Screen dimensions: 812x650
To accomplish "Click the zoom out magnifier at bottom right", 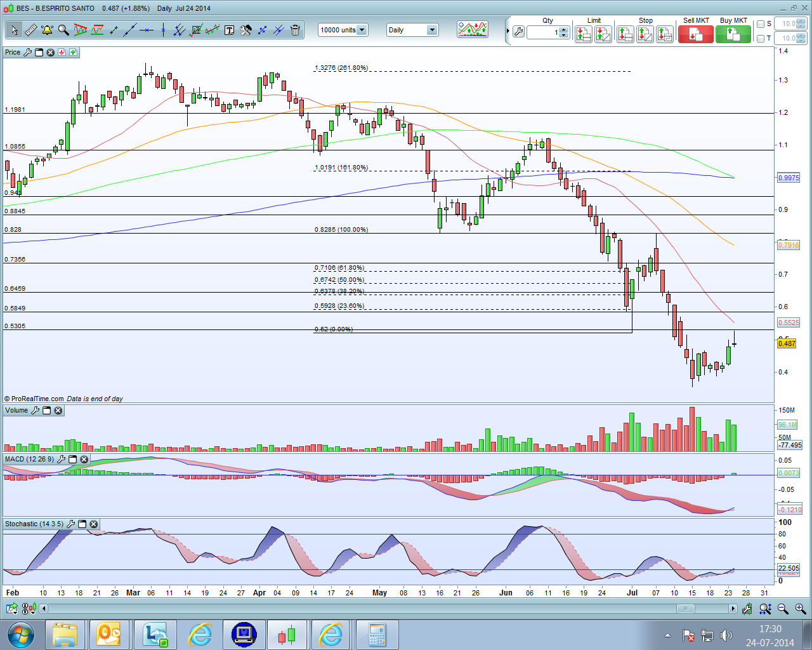I will [x=783, y=609].
